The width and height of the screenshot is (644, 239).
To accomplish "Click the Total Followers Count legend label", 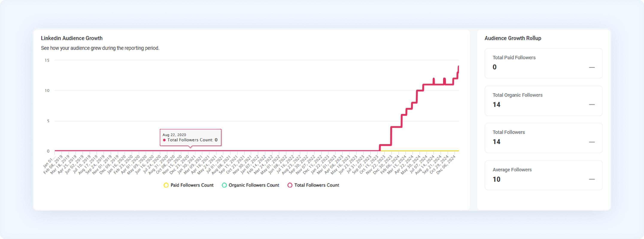I will pyautogui.click(x=316, y=185).
